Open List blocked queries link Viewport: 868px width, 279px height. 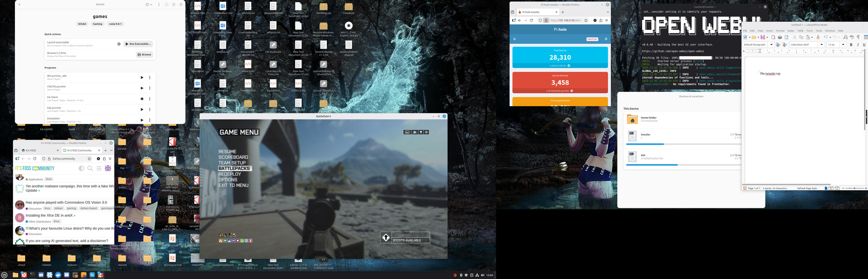tap(560, 90)
